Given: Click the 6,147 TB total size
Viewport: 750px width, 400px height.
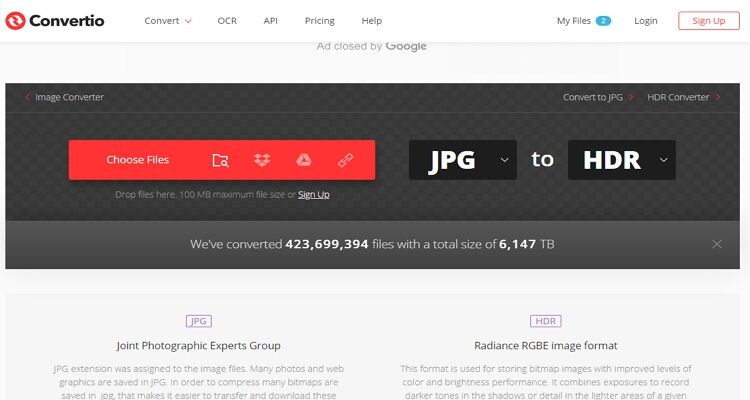Looking at the screenshot, I should (526, 244).
